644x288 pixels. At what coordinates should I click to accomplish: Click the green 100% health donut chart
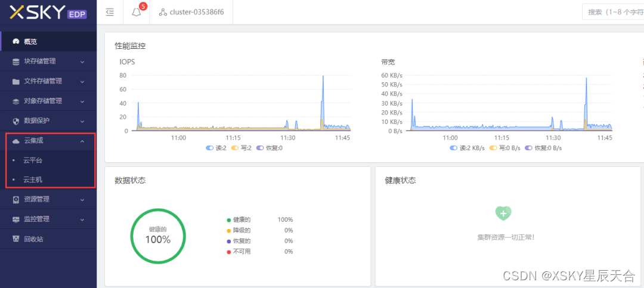pos(158,236)
